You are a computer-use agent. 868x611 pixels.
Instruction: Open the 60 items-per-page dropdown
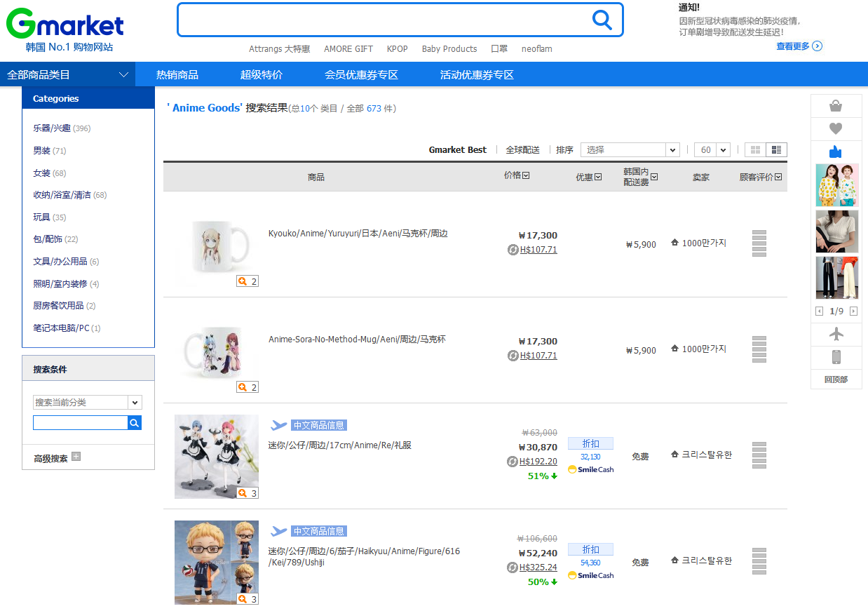point(712,149)
